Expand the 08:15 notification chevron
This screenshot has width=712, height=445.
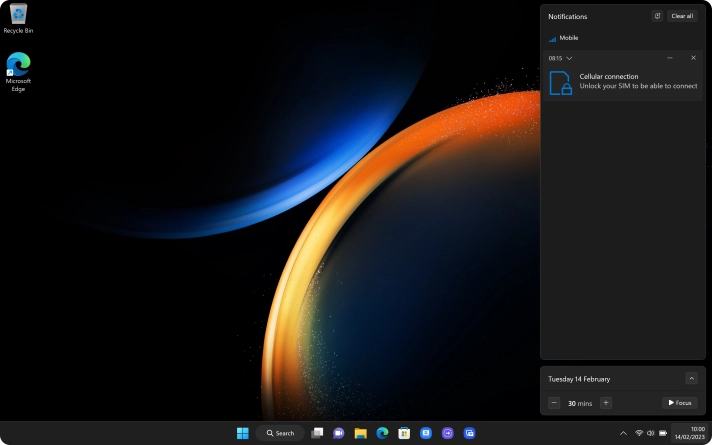[x=569, y=58]
